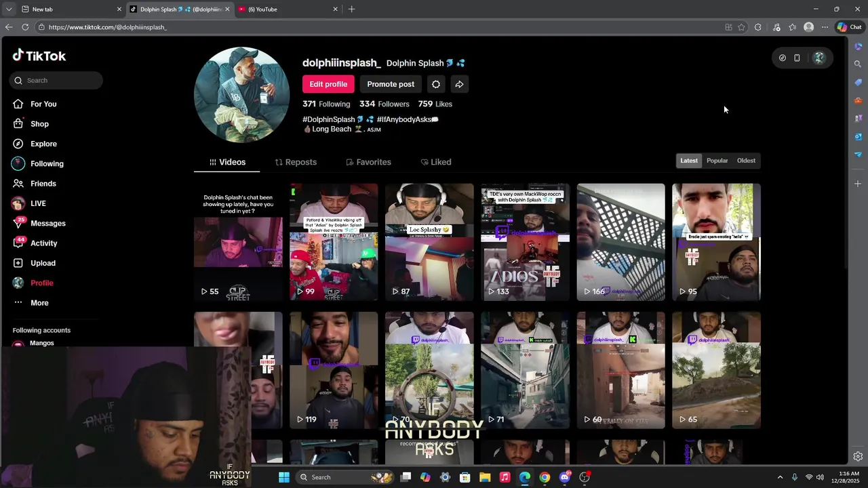Click the Edit profile button

(328, 84)
